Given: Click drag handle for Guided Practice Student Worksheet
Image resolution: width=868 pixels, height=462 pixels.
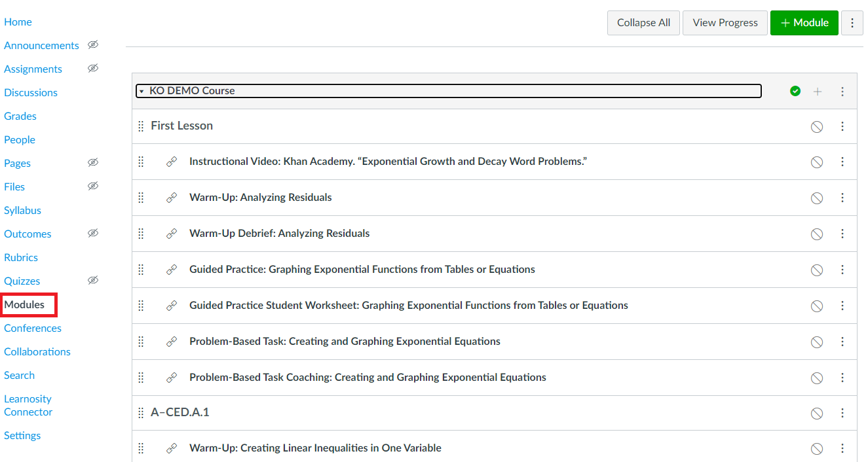Looking at the screenshot, I should tap(141, 306).
